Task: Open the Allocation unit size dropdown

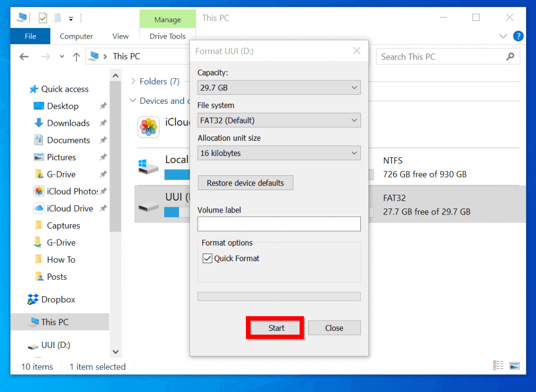Action: (x=354, y=153)
